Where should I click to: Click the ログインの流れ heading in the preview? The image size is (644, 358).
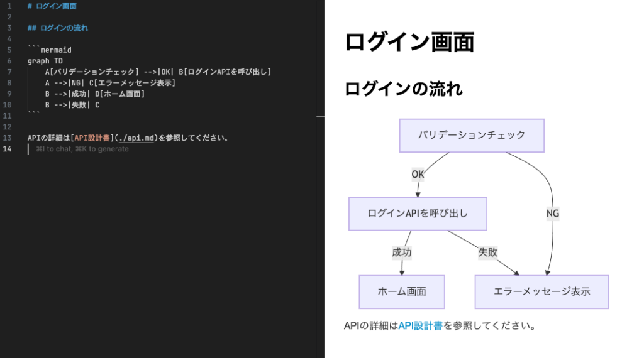403,89
